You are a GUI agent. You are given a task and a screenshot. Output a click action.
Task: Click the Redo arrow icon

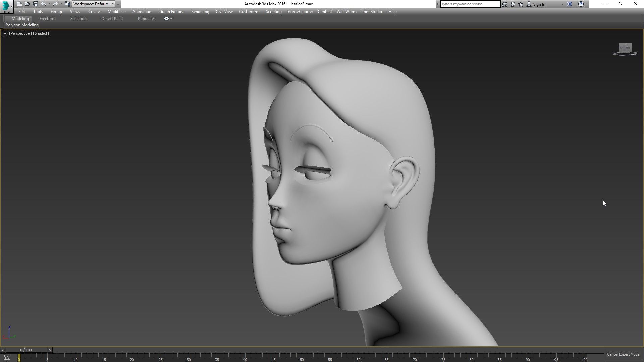pos(55,4)
